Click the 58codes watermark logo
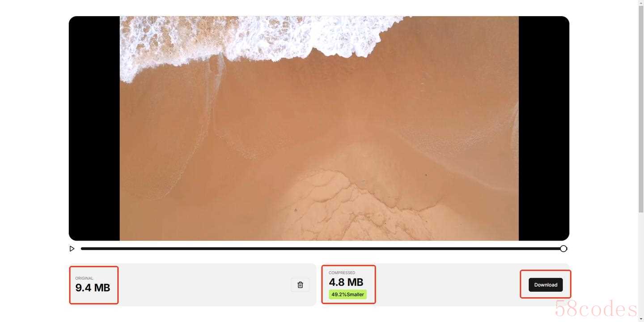 click(x=596, y=308)
